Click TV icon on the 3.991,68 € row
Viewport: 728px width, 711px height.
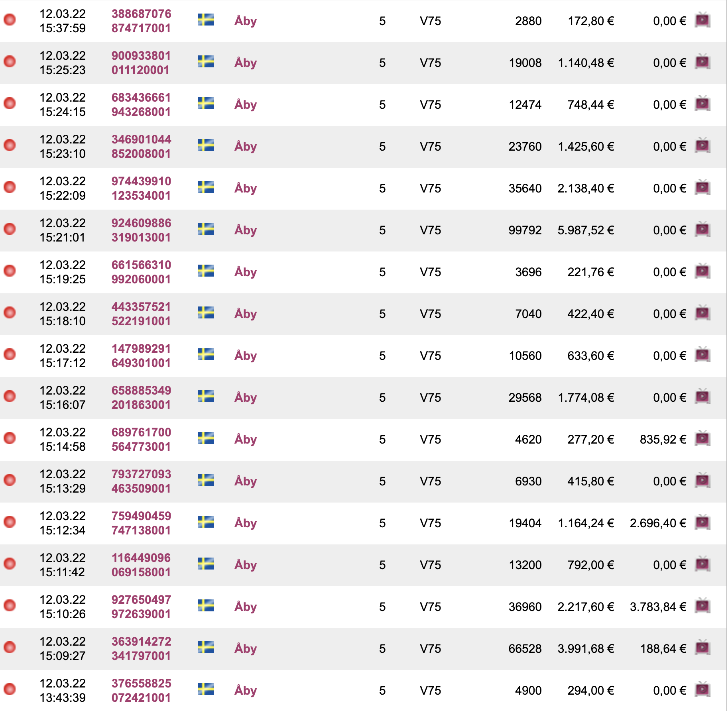702,648
